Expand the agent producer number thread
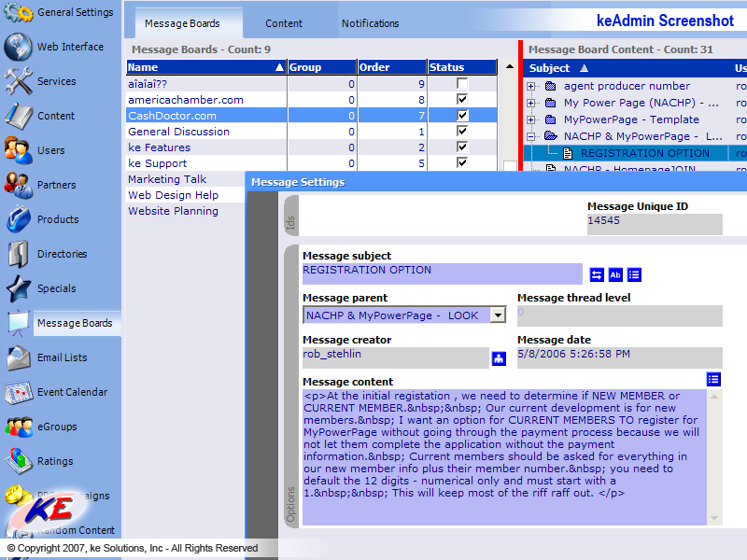The height and width of the screenshot is (560, 747). 530,87
